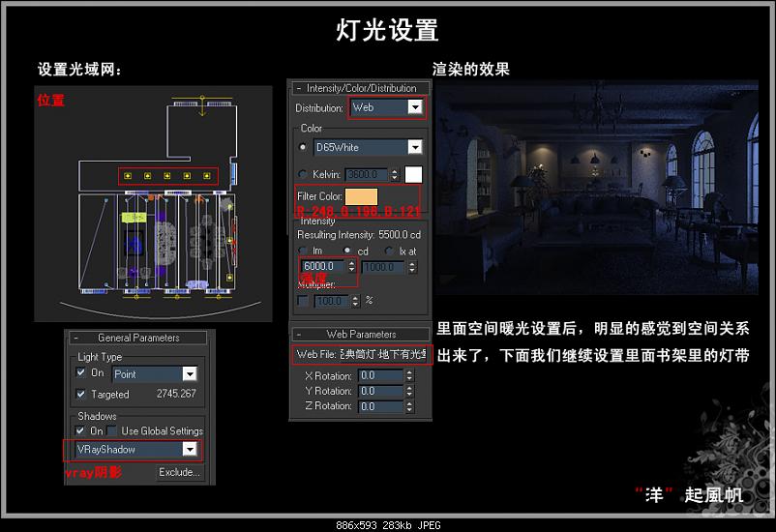Open the VRayShadow type dropdown
776x532 pixels.
pyautogui.click(x=136, y=450)
